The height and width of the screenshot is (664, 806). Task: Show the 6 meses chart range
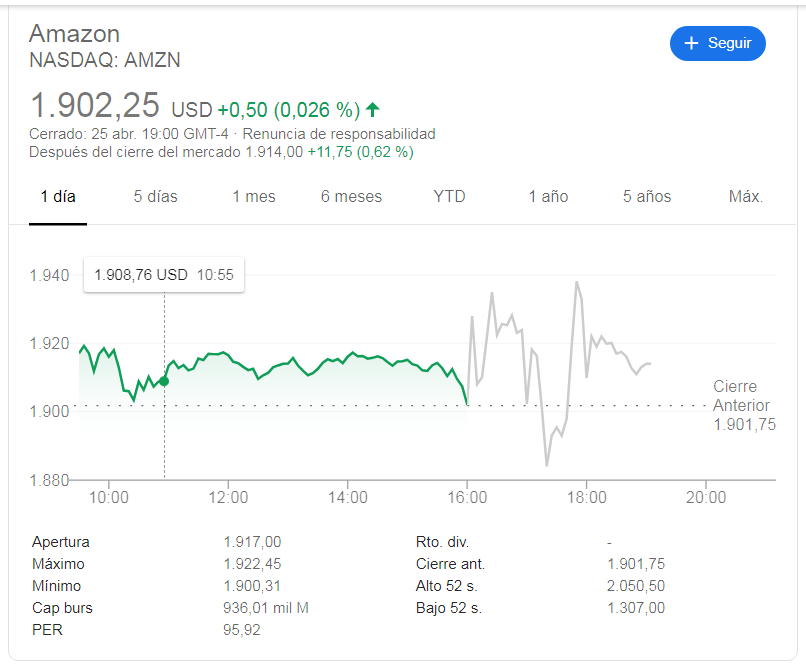(x=351, y=196)
